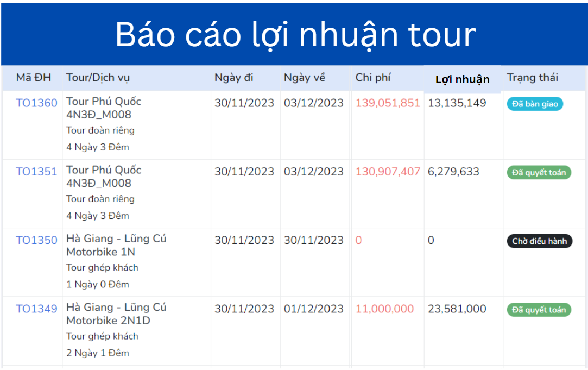
Task: Select the 'Ngày về' column header
Action: tap(304, 78)
